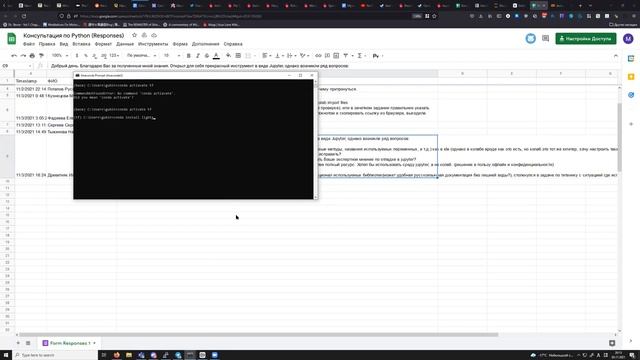
Task: Open the Windows Start button
Action: coord(6,355)
